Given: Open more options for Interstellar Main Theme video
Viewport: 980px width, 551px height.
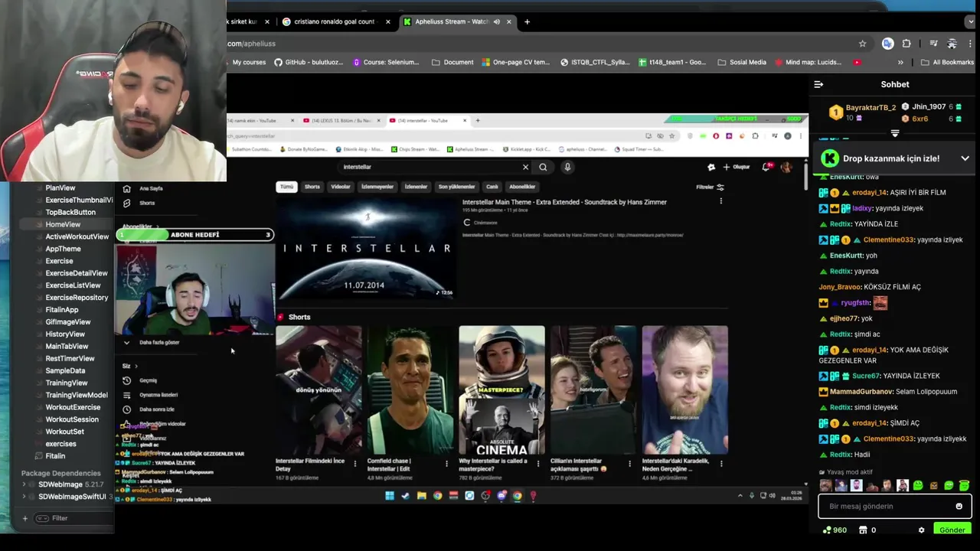Looking at the screenshot, I should pyautogui.click(x=720, y=201).
